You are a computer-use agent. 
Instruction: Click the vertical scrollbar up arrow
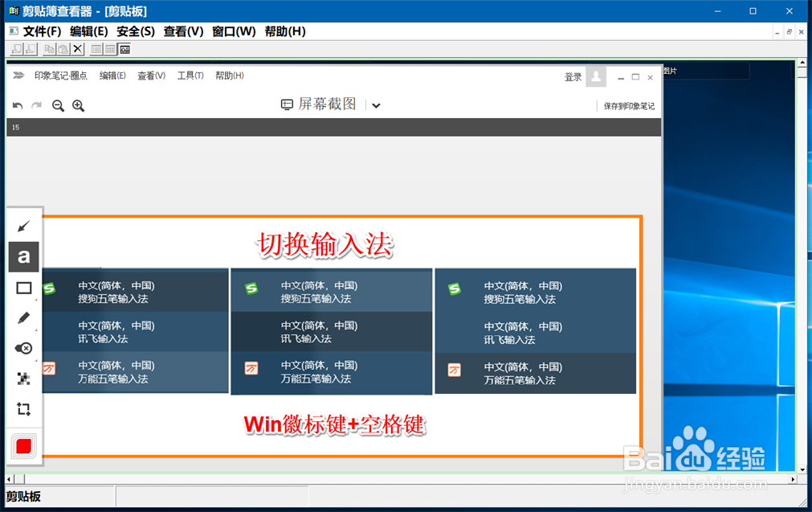[802, 63]
